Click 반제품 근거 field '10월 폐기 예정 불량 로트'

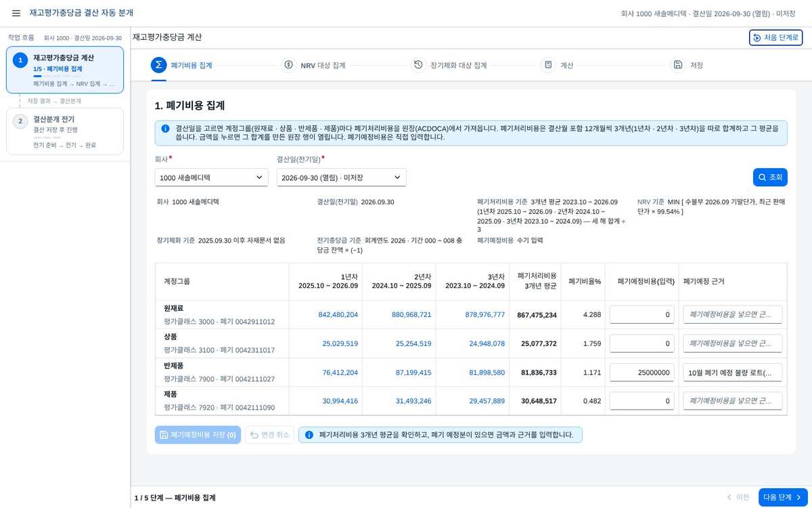tap(733, 372)
